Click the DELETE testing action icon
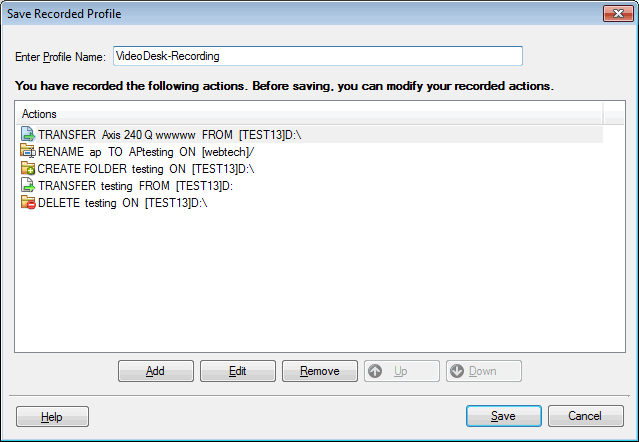Viewport: 639px width, 442px height. tap(27, 203)
